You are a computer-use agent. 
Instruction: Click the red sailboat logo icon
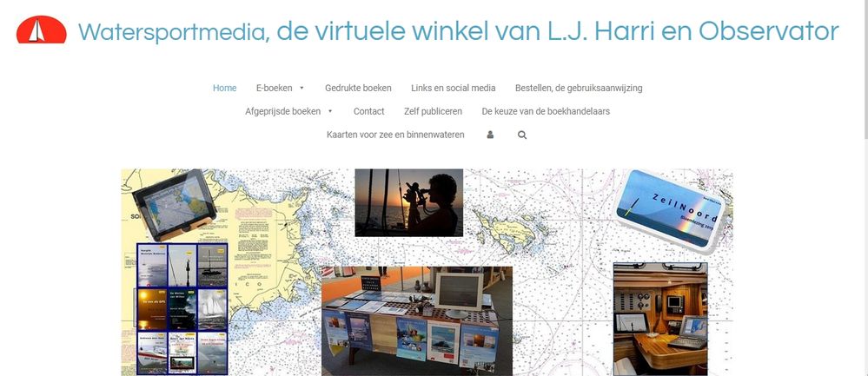pos(42,30)
